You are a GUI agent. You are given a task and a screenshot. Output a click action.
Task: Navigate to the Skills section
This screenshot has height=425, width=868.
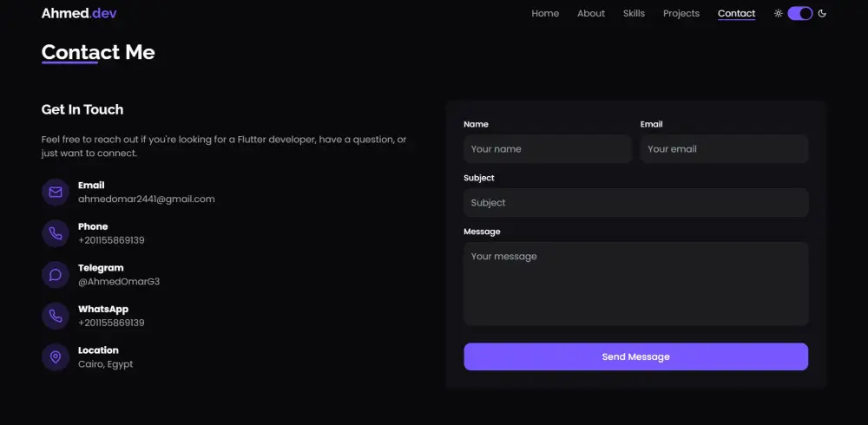tap(634, 14)
